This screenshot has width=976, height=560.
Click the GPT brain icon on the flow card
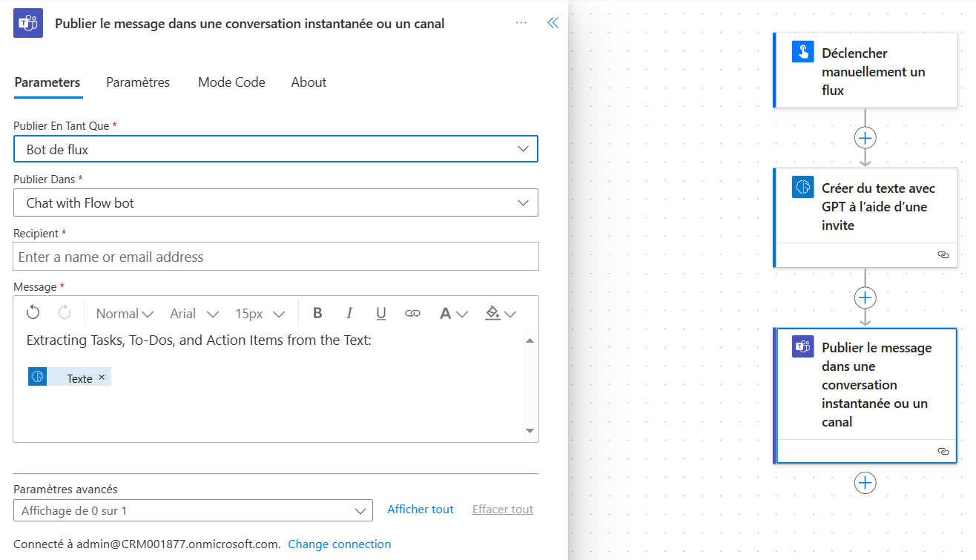(803, 187)
